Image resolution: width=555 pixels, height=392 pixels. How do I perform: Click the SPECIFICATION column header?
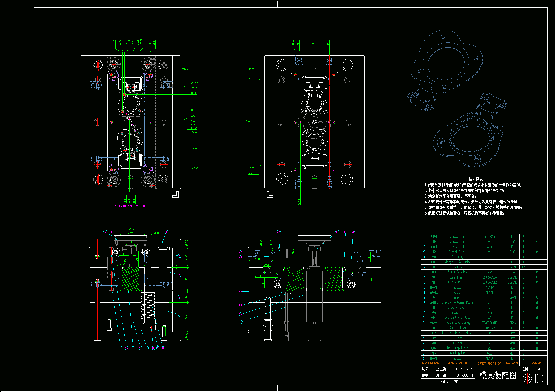click(490, 363)
